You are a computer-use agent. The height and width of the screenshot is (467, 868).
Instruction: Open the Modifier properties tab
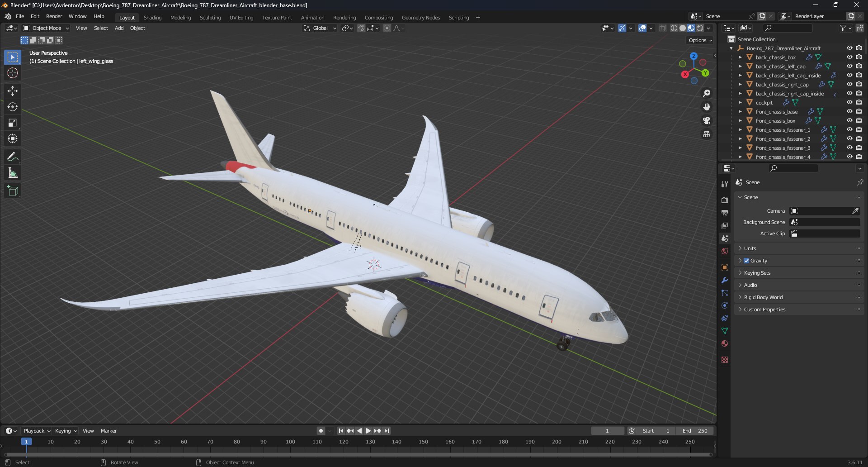tap(725, 280)
